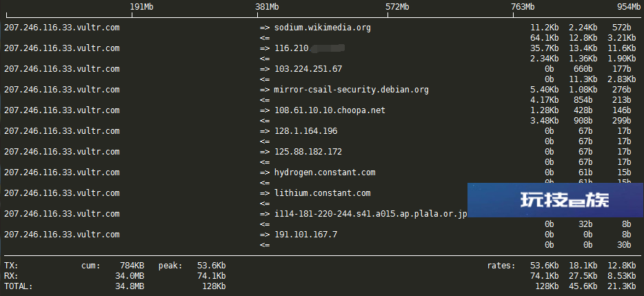Click the sodium.wikimedia.org hostname
The height and width of the screenshot is (296, 644).
click(x=323, y=28)
